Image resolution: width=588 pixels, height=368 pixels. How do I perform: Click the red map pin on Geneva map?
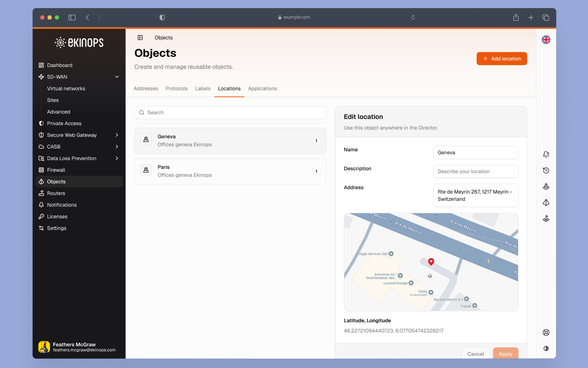pyautogui.click(x=431, y=261)
